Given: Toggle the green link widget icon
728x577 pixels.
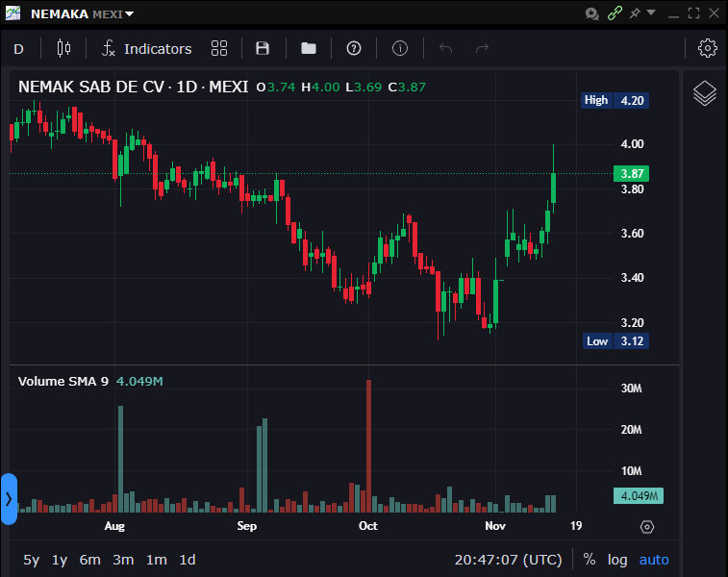Looking at the screenshot, I should [x=615, y=13].
